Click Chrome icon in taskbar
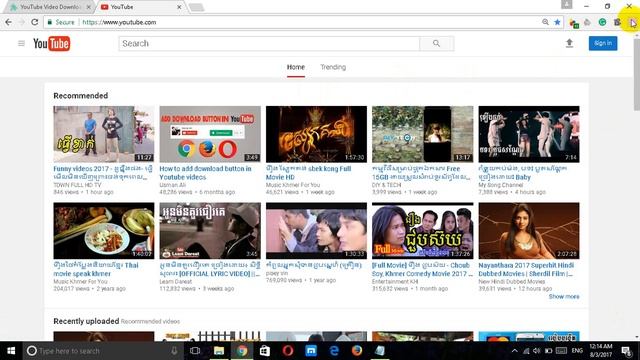Viewport: 640px width, 360px height. tap(242, 351)
